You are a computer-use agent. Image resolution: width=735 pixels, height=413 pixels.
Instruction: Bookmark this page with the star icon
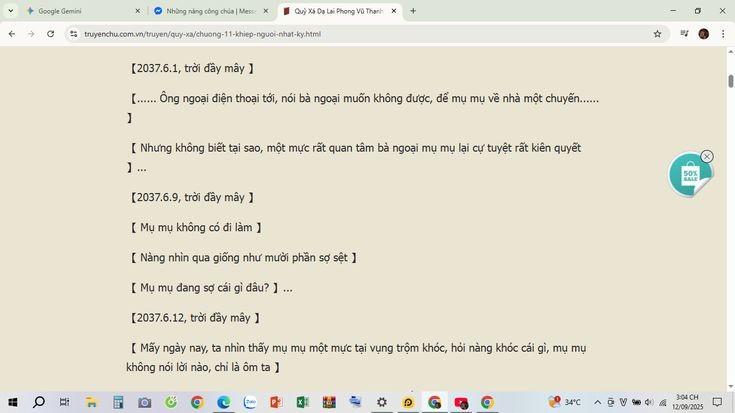click(x=657, y=34)
